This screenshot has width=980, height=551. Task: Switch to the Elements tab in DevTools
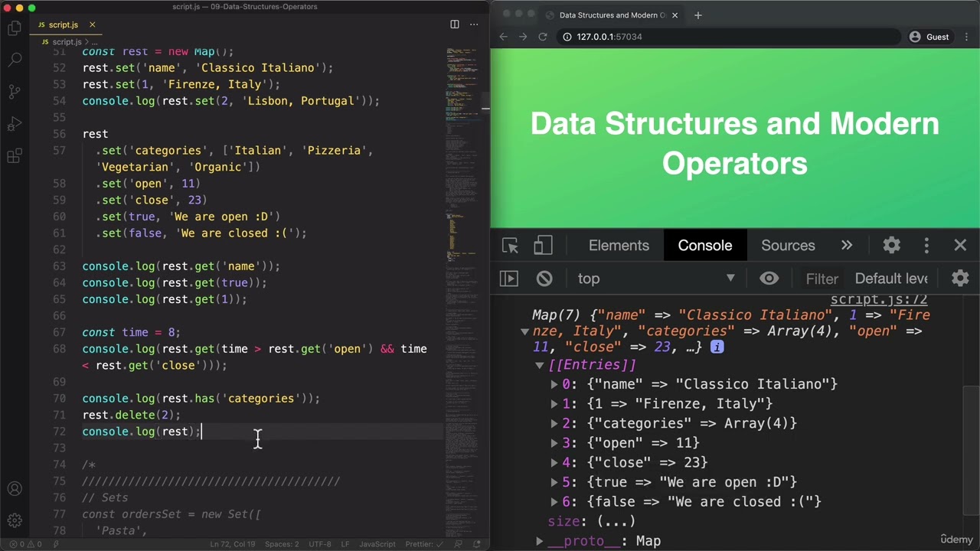point(619,246)
